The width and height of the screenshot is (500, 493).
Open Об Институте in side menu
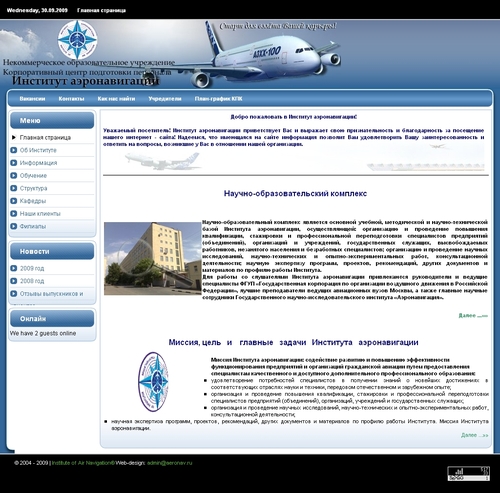click(38, 150)
